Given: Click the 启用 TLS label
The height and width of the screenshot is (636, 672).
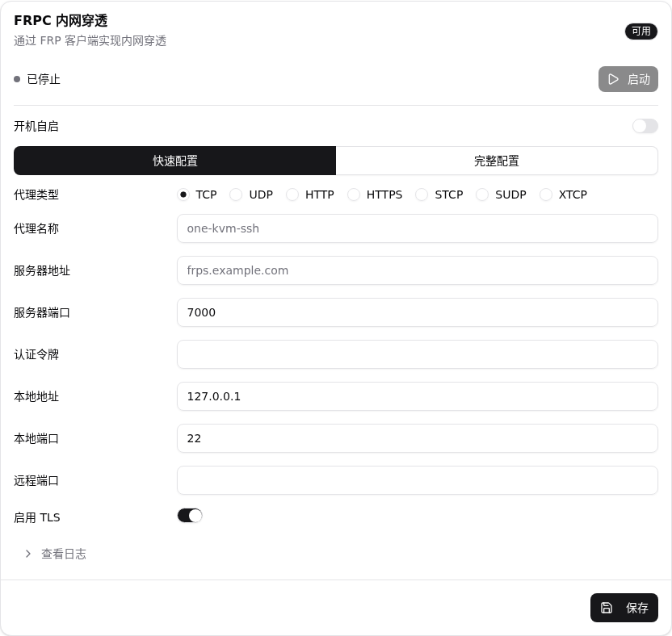Looking at the screenshot, I should [37, 517].
